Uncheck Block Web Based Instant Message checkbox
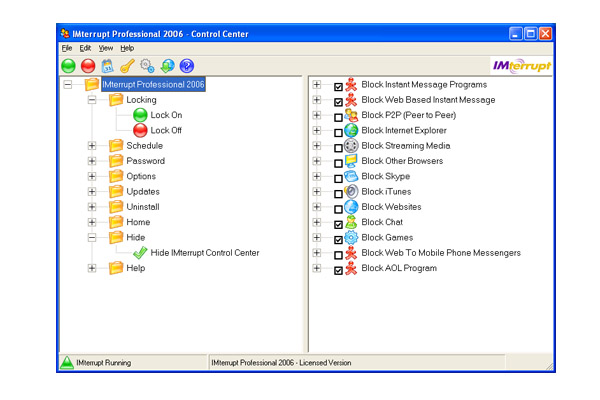The height and width of the screenshot is (400, 600). pos(338,102)
